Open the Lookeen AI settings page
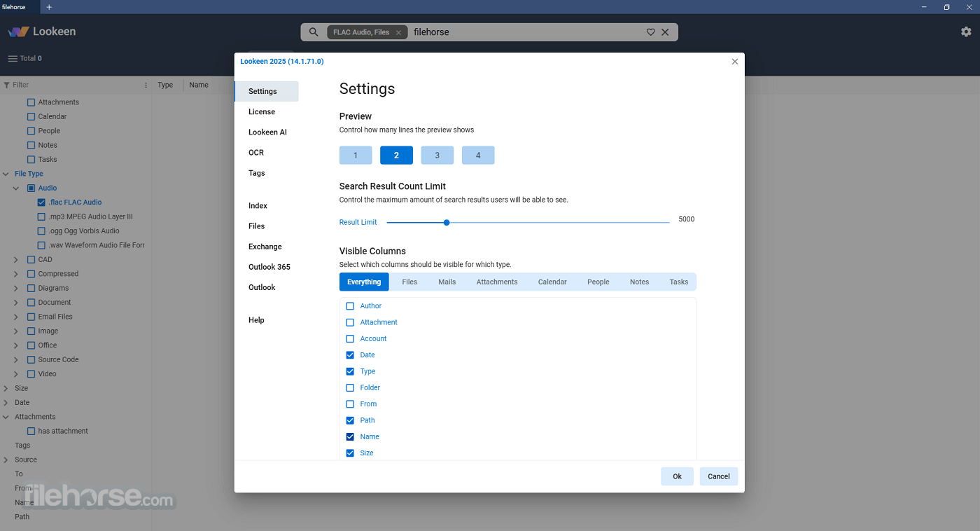The image size is (980, 531). pyautogui.click(x=267, y=132)
